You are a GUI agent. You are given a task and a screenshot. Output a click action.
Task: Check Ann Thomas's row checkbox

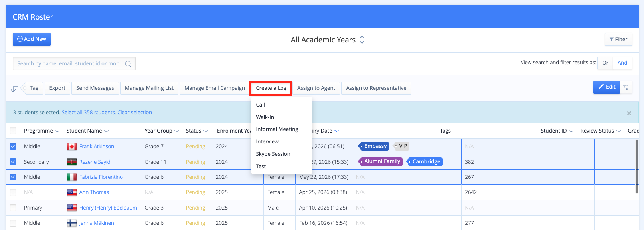(x=13, y=192)
